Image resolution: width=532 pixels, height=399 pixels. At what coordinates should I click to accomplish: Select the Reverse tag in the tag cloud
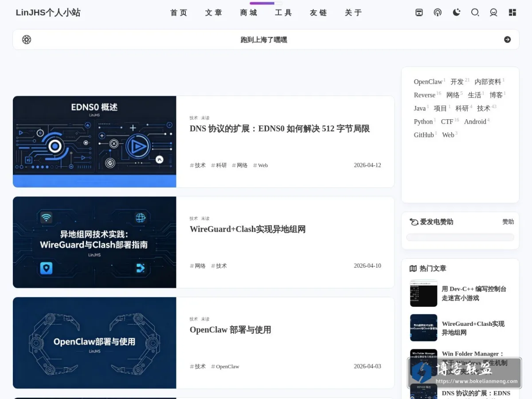427,95
